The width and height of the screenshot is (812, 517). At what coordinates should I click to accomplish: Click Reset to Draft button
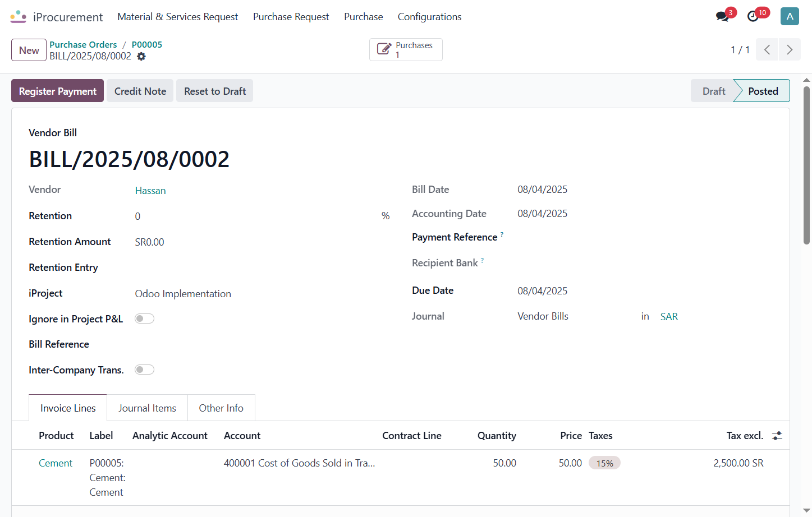pos(215,91)
